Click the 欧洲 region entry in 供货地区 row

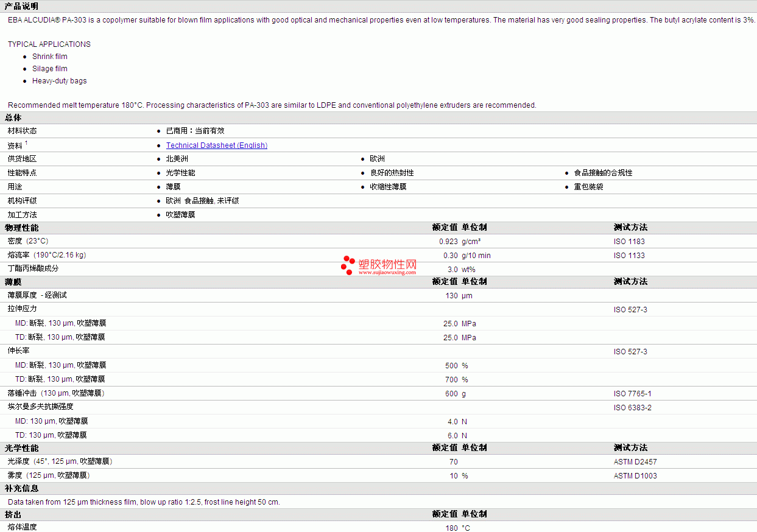click(377, 159)
